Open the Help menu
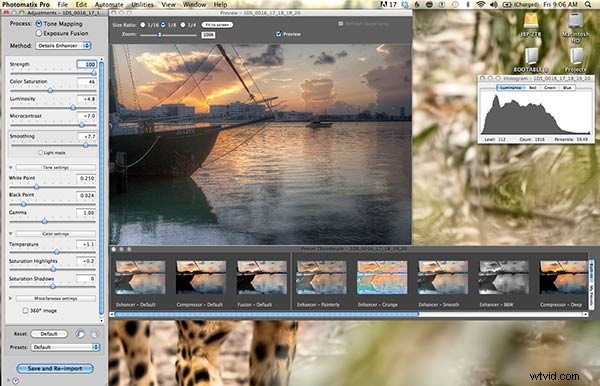This screenshot has height=386, width=600. [220, 4]
